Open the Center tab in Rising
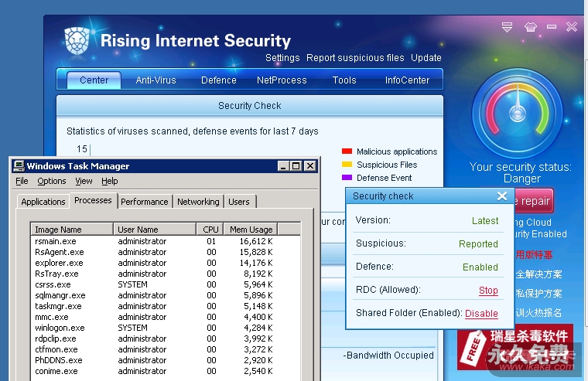 click(94, 80)
